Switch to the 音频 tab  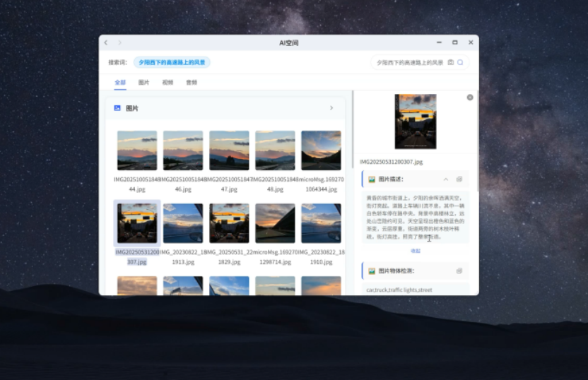pyautogui.click(x=192, y=83)
